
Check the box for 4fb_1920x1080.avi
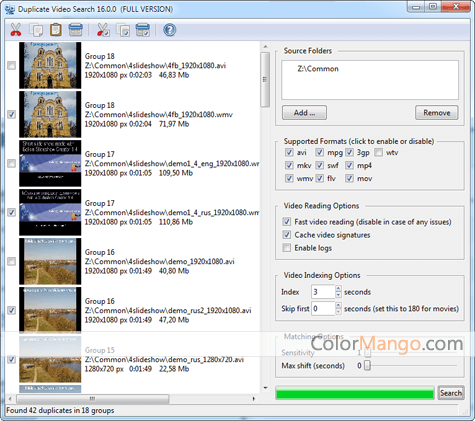12,65
